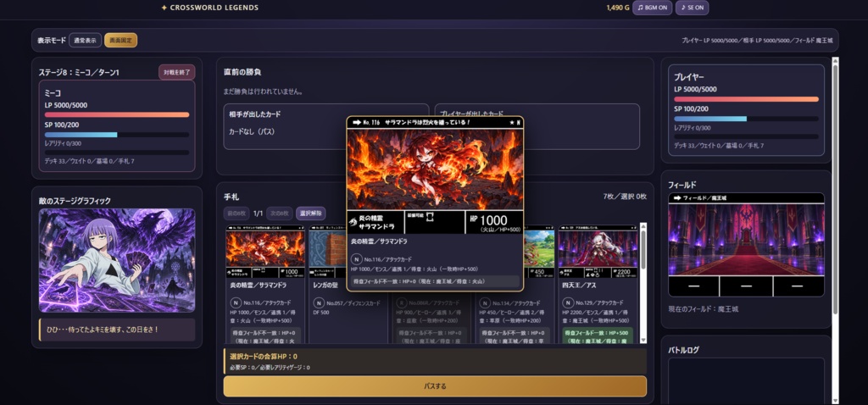Viewport: 868px width, 405px height.
Task: Click the N rarity badge in Salamandra popup
Action: point(357,259)
